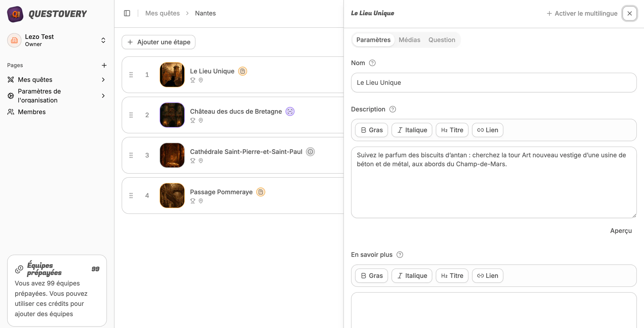
Task: Click the info badge beside Cathédrale
Action: 310,152
